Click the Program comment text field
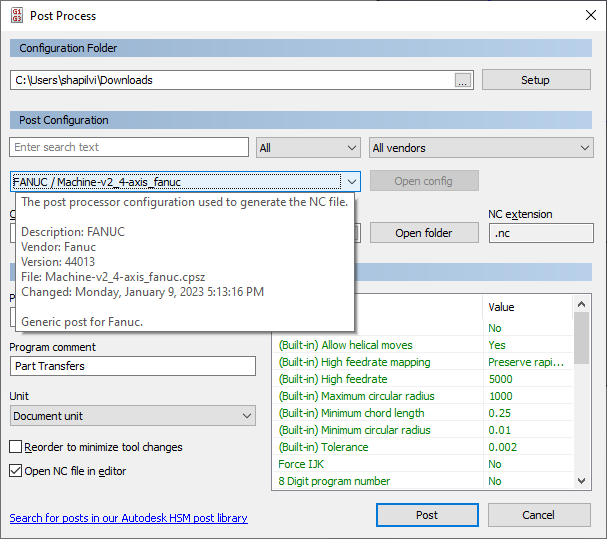This screenshot has height=539, width=607. [x=133, y=366]
